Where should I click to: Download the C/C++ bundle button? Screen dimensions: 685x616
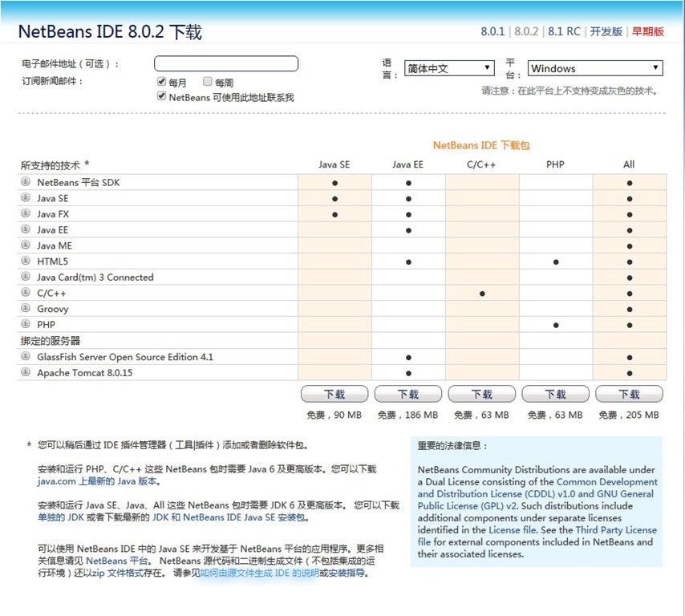pyautogui.click(x=482, y=394)
